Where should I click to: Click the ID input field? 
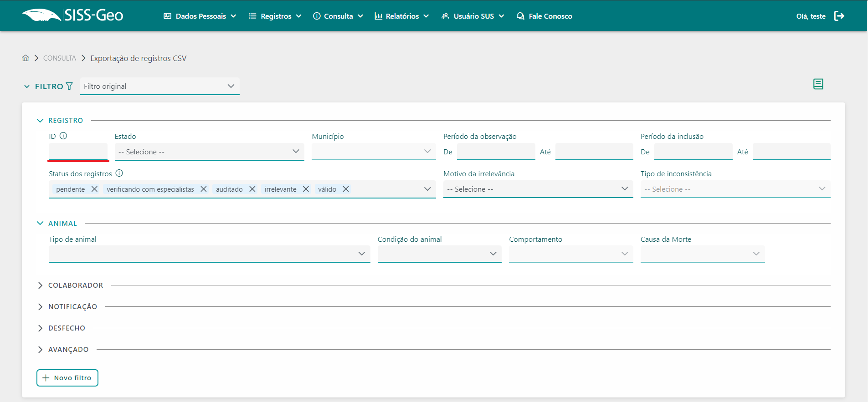click(x=78, y=152)
